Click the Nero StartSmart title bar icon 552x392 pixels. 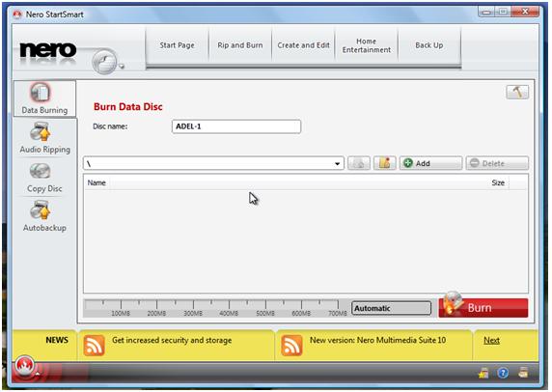point(17,14)
